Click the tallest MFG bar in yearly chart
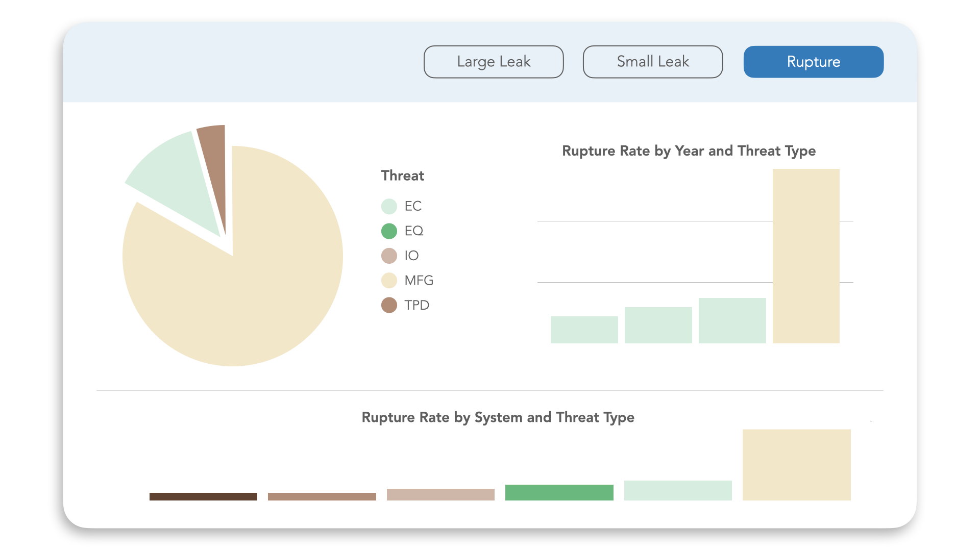 [x=805, y=255]
